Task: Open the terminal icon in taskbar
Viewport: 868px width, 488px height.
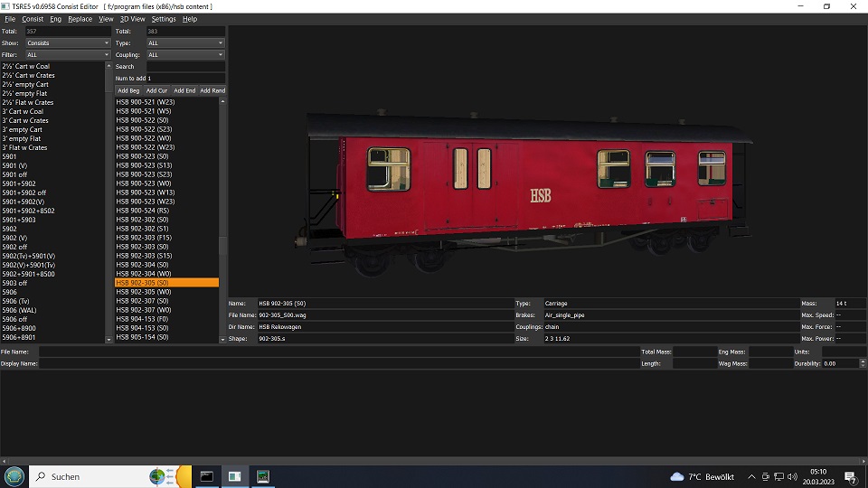Action: coord(206,476)
